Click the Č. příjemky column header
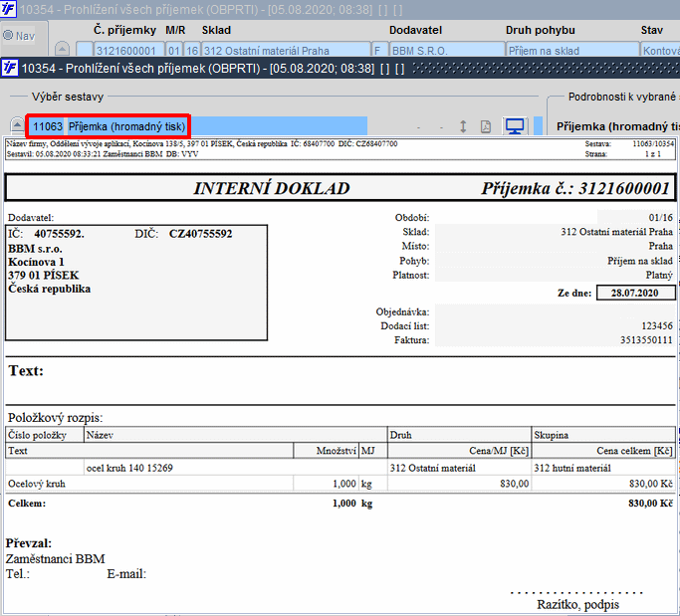This screenshot has height=616, width=680. coord(124,30)
